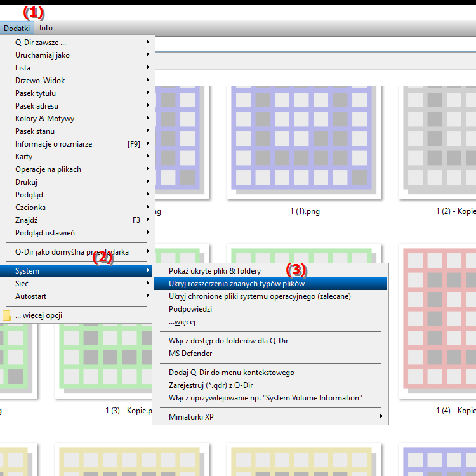Open the Info menu
The image size is (476, 476).
[x=46, y=28]
